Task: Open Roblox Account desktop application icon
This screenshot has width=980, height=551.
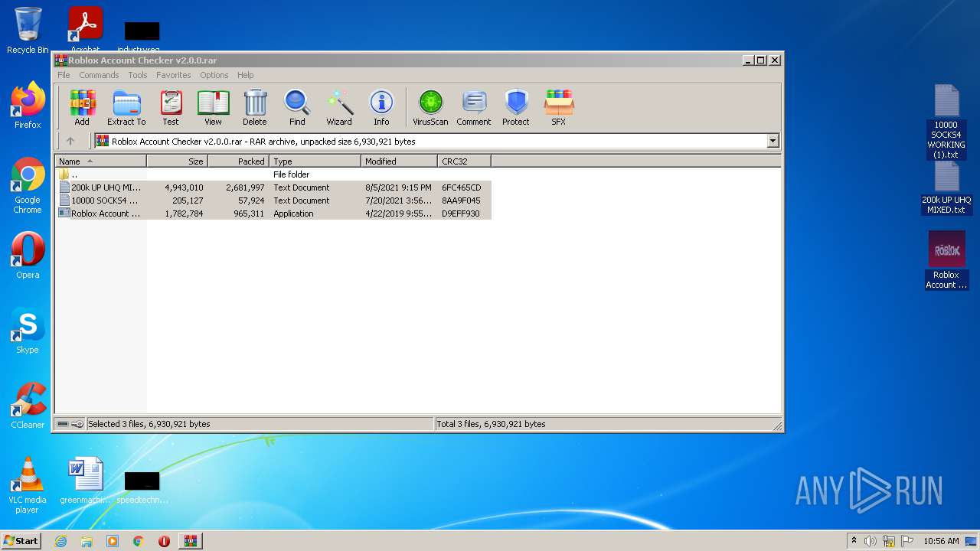Action: pyautogui.click(x=946, y=260)
